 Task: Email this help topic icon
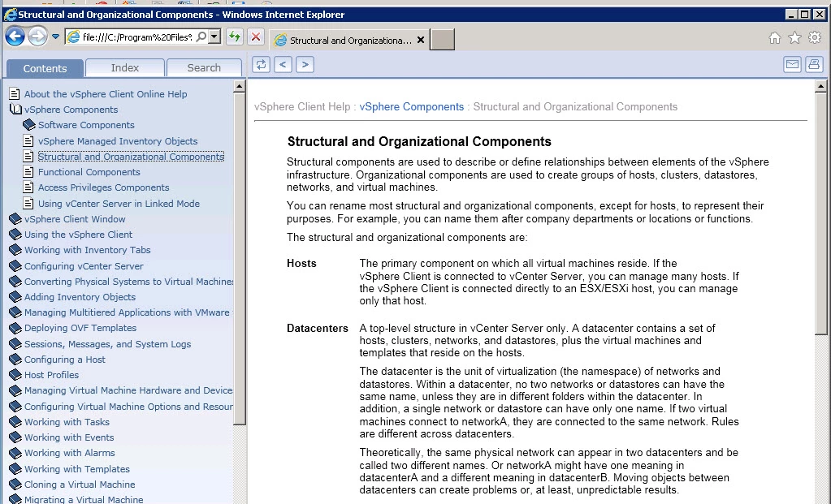(792, 65)
